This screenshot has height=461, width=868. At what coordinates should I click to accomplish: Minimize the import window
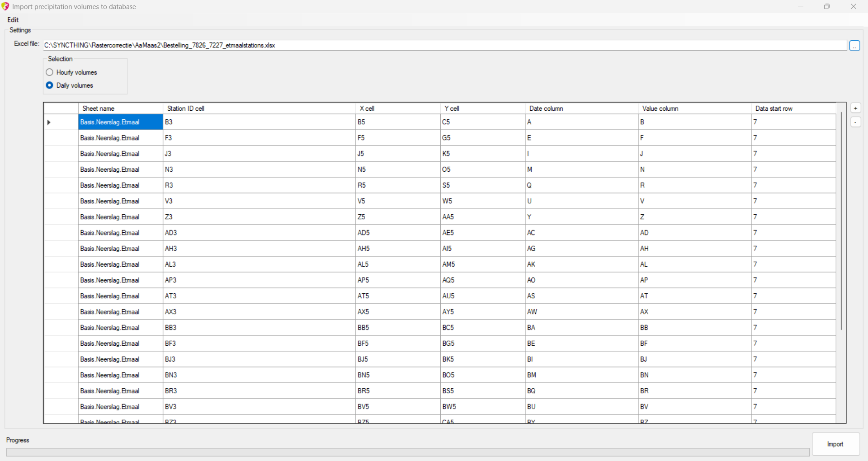coord(801,6)
